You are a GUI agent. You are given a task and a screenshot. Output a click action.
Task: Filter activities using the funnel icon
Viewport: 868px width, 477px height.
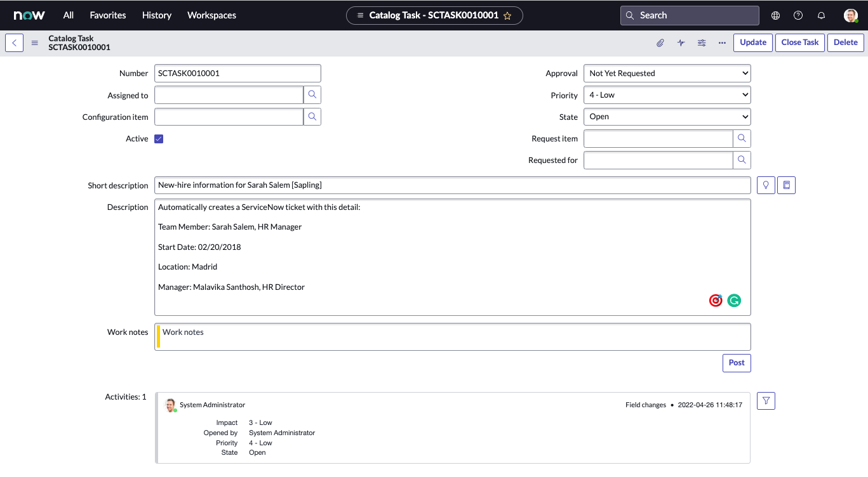[x=766, y=401]
